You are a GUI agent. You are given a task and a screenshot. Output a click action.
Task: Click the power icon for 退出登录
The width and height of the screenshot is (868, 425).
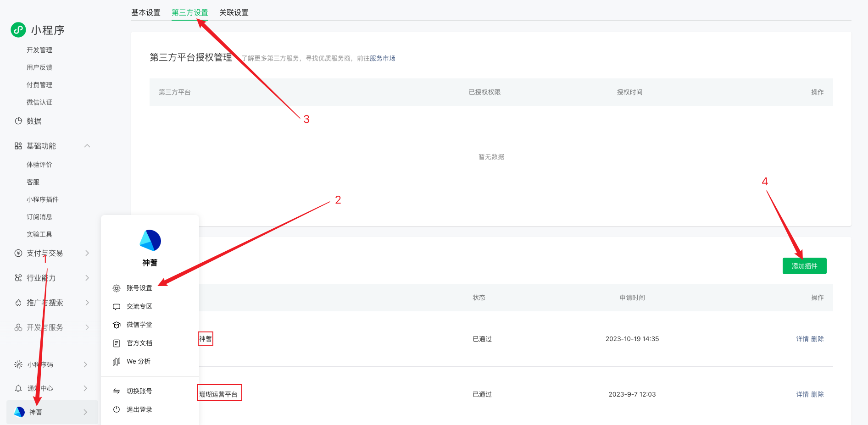pos(117,409)
